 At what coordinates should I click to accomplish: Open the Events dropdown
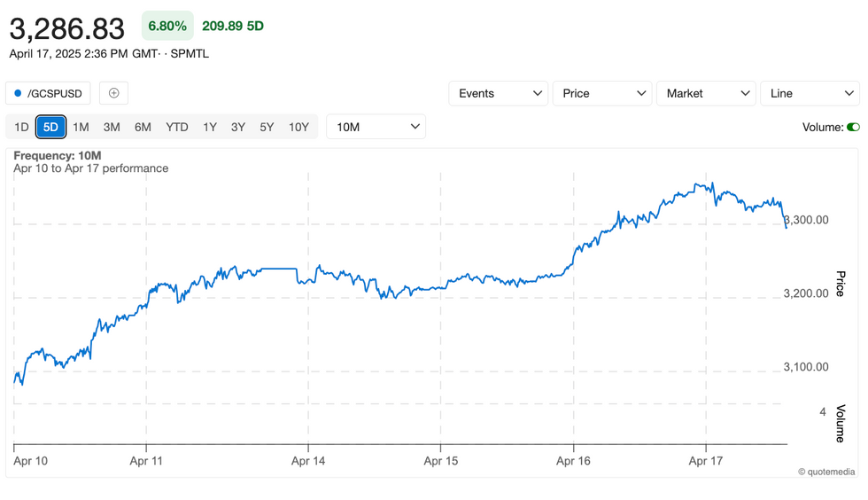point(498,93)
